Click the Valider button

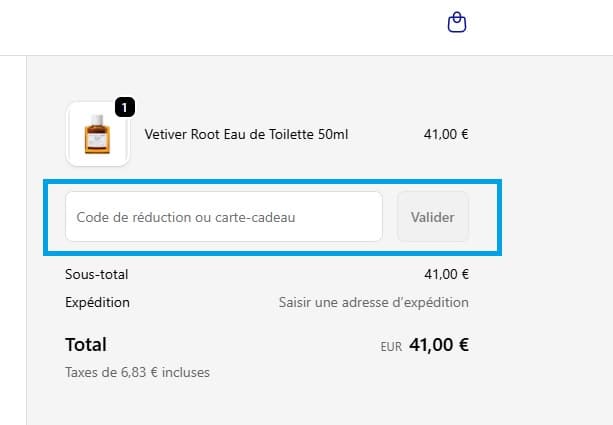(432, 217)
